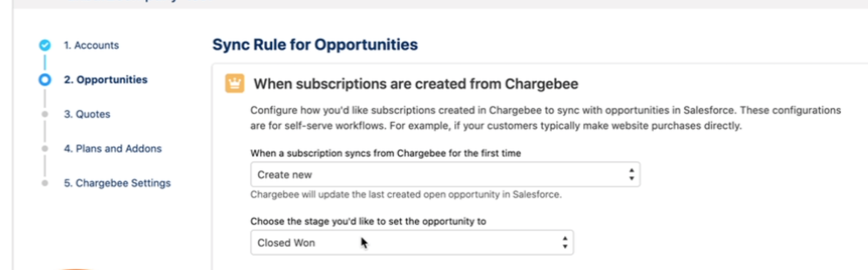Click the current-step circle beside Opportunities

pos(45,80)
